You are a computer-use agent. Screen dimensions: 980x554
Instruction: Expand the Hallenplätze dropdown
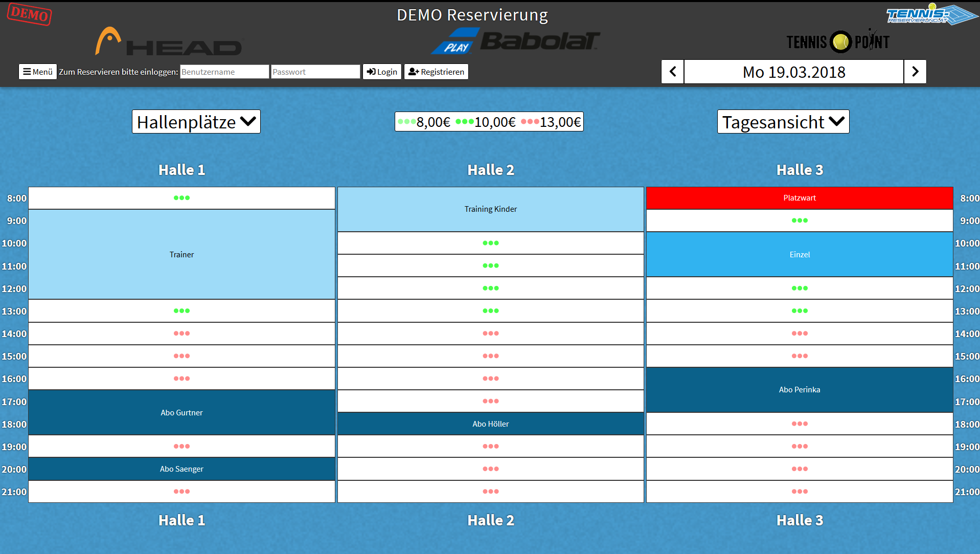coord(196,122)
